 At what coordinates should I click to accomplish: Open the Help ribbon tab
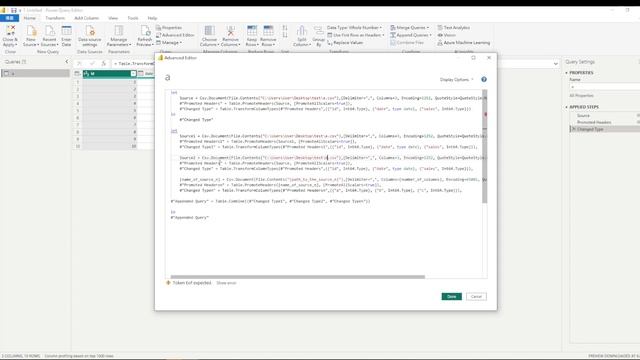(x=152, y=18)
